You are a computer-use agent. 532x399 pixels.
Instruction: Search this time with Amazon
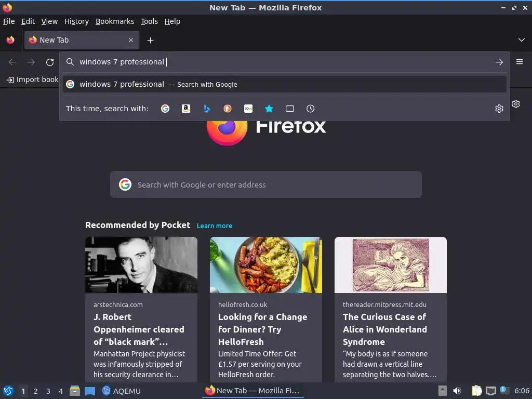[186, 109]
